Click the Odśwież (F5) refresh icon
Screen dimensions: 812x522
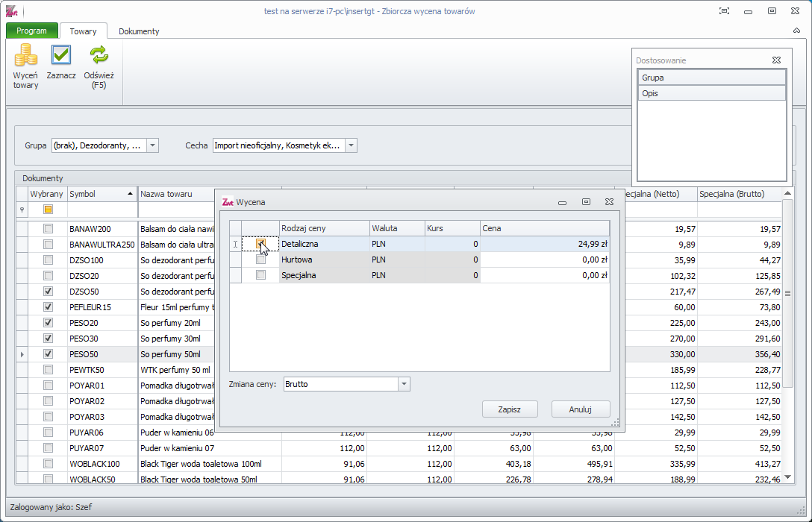(99, 55)
